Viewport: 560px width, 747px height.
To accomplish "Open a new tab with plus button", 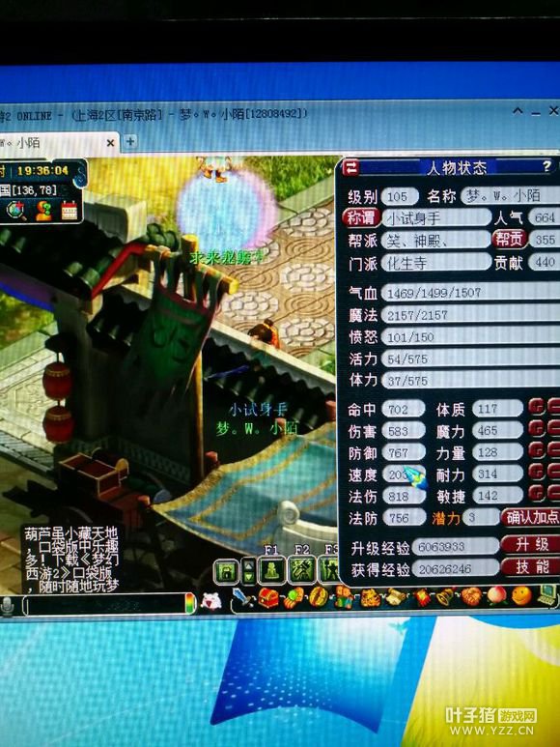I will [130, 141].
